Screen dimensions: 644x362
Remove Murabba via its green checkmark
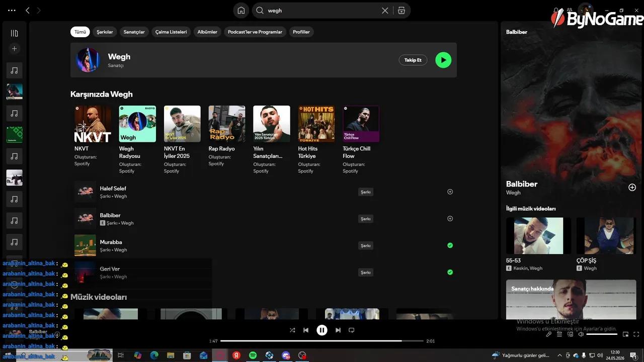[450, 245]
